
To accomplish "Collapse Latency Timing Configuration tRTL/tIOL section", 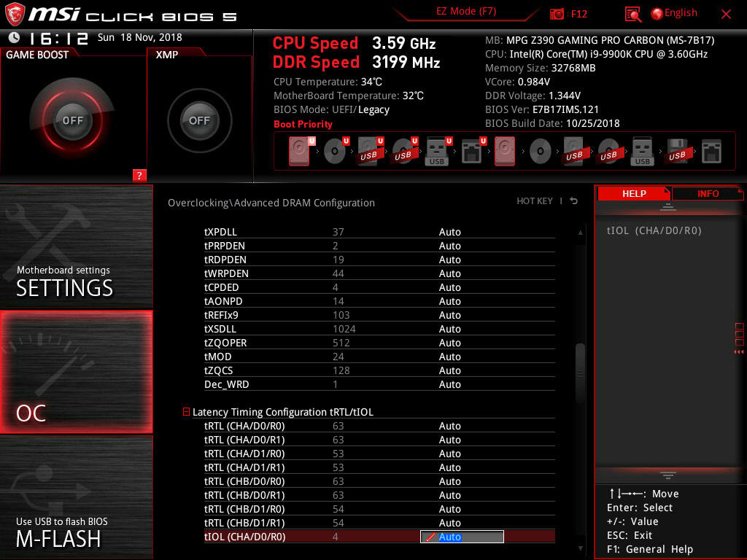I will tap(186, 411).
